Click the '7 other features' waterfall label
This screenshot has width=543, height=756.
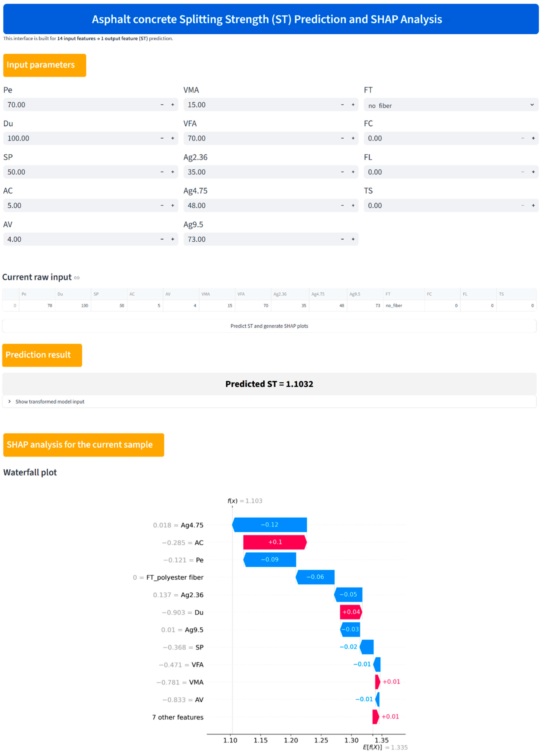pos(178,717)
